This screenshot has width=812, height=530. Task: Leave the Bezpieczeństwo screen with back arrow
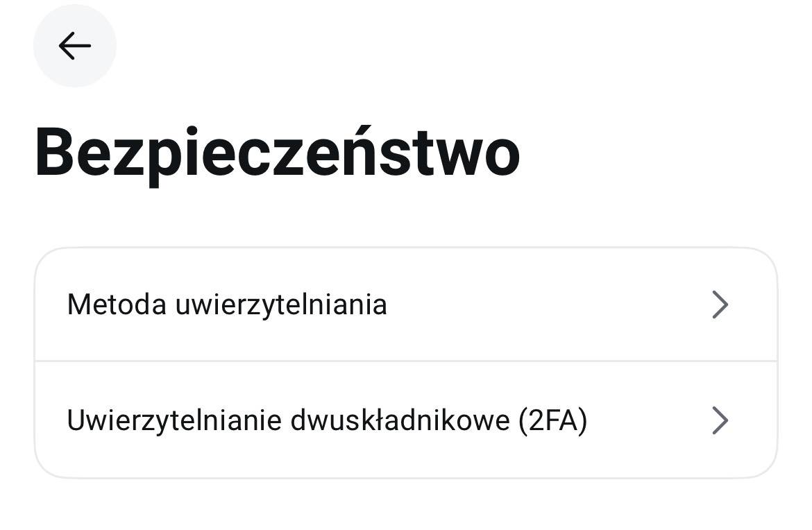tap(74, 46)
